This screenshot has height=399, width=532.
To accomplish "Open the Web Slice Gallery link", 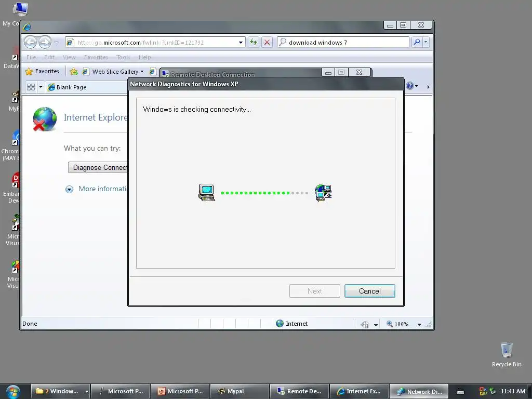I will point(111,72).
